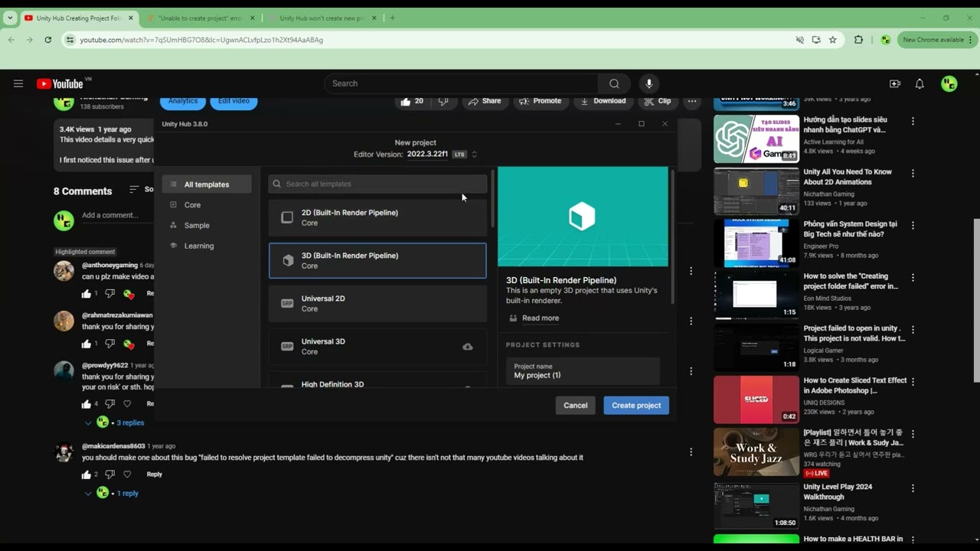The image size is (980, 551).
Task: Click the Create project button
Action: tap(636, 406)
